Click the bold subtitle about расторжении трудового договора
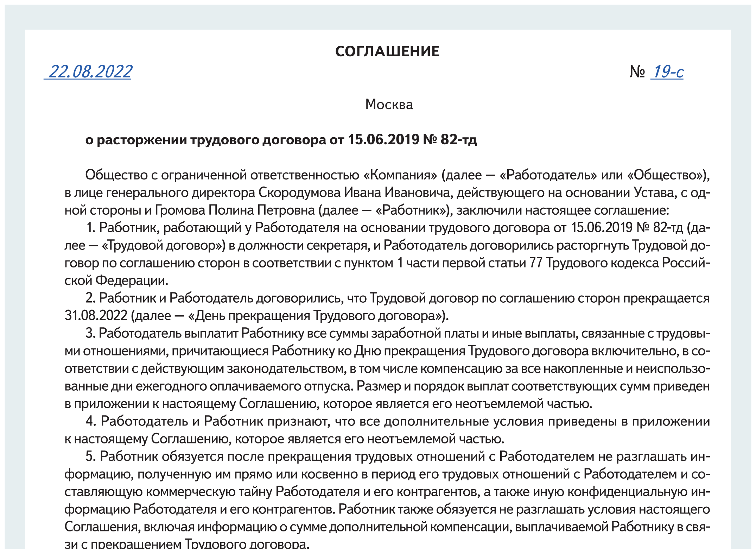This screenshot has width=756, height=549. pyautogui.click(x=281, y=140)
